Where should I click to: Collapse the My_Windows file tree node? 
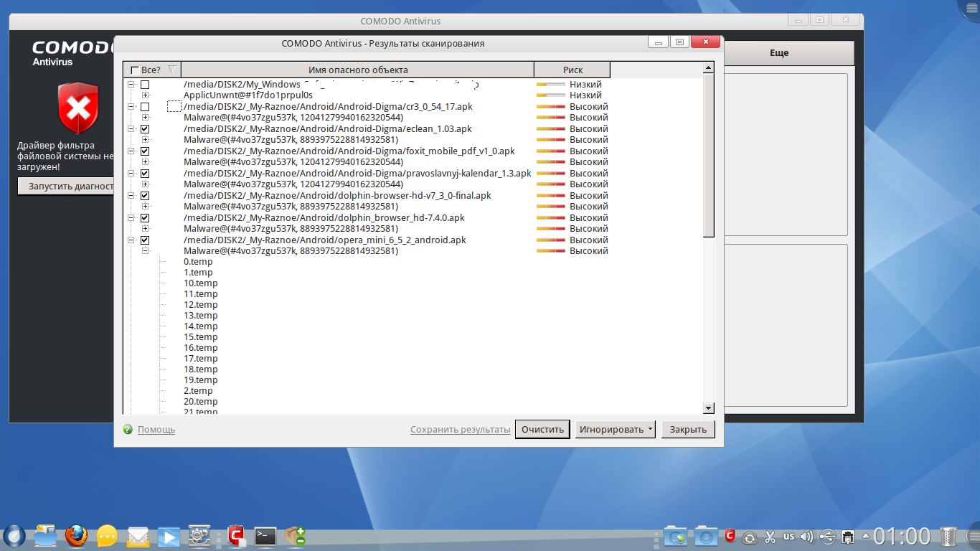click(131, 85)
